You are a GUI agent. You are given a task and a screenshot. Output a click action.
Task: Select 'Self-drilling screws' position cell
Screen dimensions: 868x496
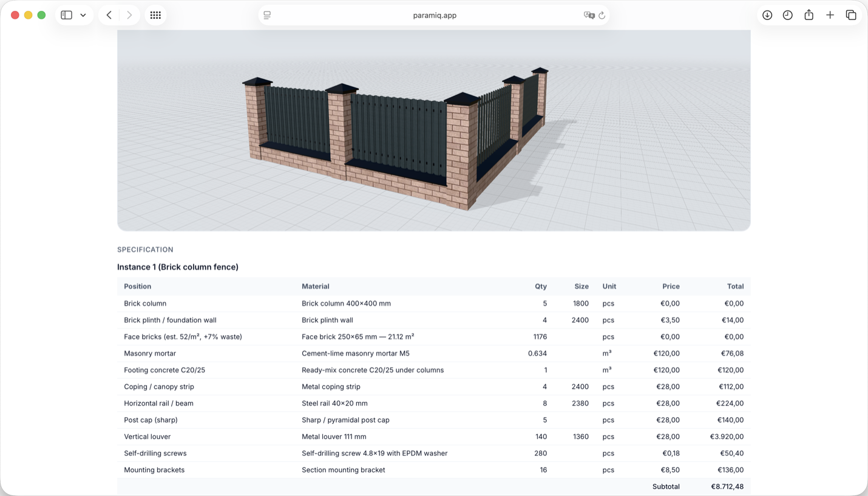click(155, 454)
